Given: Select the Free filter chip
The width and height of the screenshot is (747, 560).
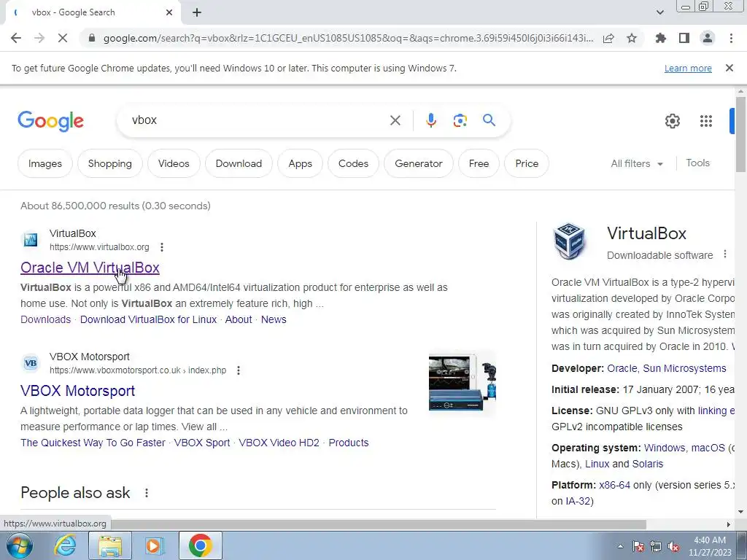Looking at the screenshot, I should click(x=479, y=163).
